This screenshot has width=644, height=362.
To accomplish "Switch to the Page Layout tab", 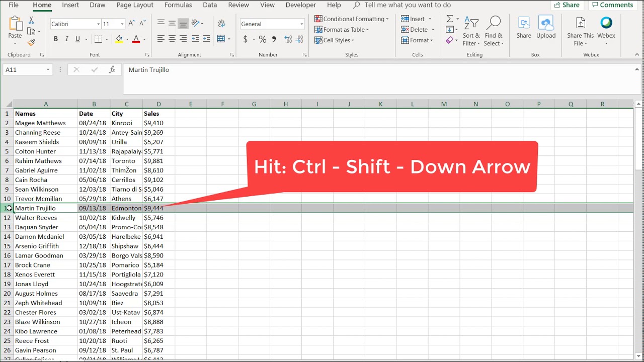I will [135, 5].
